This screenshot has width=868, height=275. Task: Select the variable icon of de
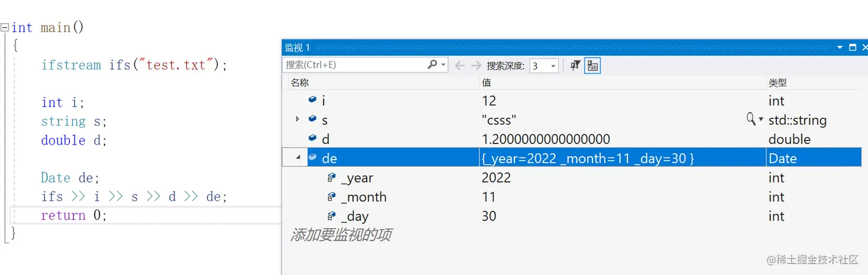(x=312, y=157)
